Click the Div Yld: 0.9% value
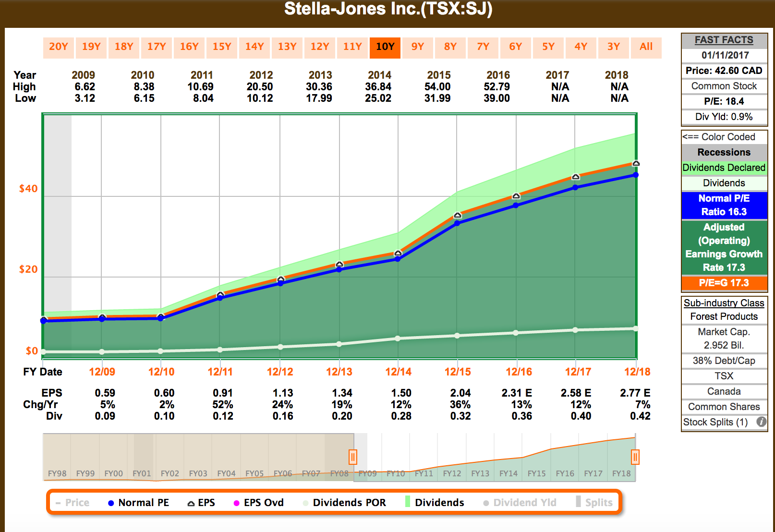Image resolution: width=775 pixels, height=532 pixels. coord(724,117)
